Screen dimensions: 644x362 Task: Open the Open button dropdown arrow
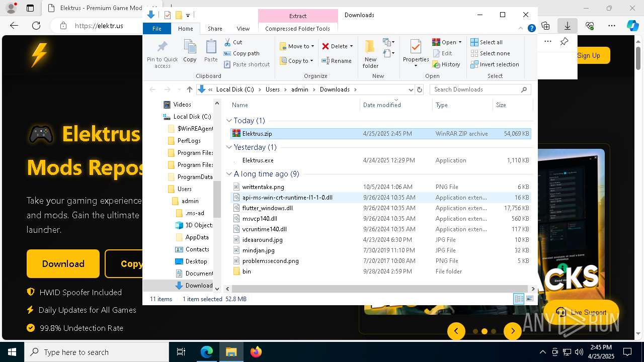[460, 42]
